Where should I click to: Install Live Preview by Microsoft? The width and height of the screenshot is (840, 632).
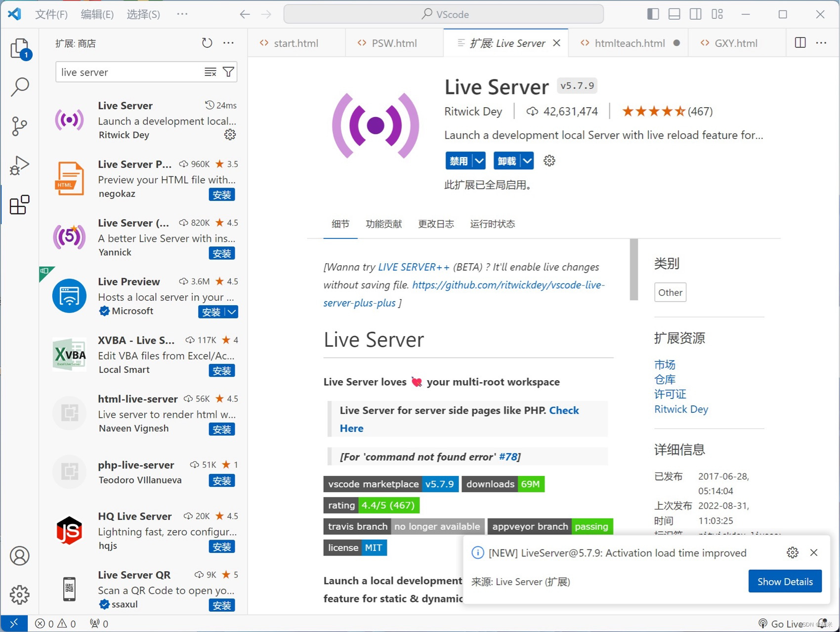tap(211, 312)
